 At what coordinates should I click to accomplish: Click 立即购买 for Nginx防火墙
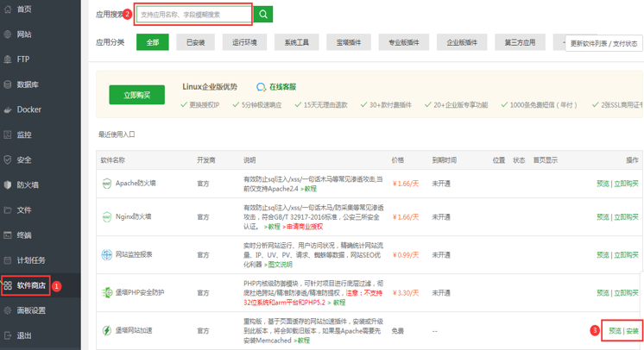click(x=626, y=217)
